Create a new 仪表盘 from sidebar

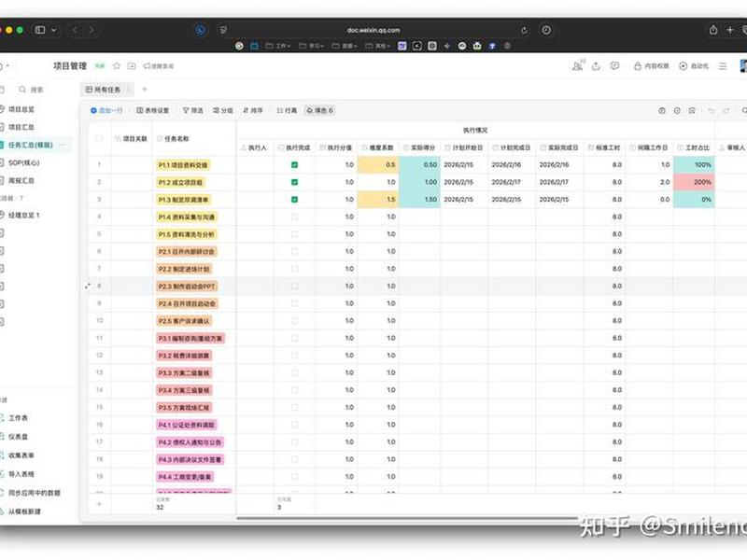pyautogui.click(x=18, y=437)
